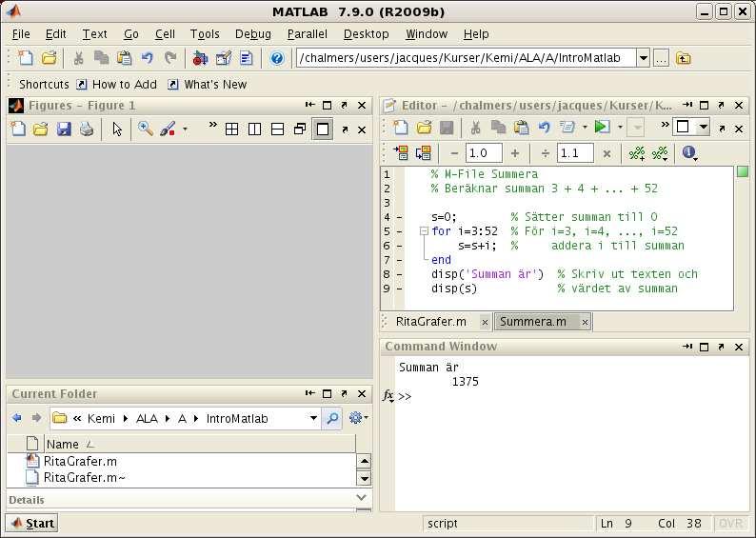Open Brush tool color dropdown arrow

185,130
